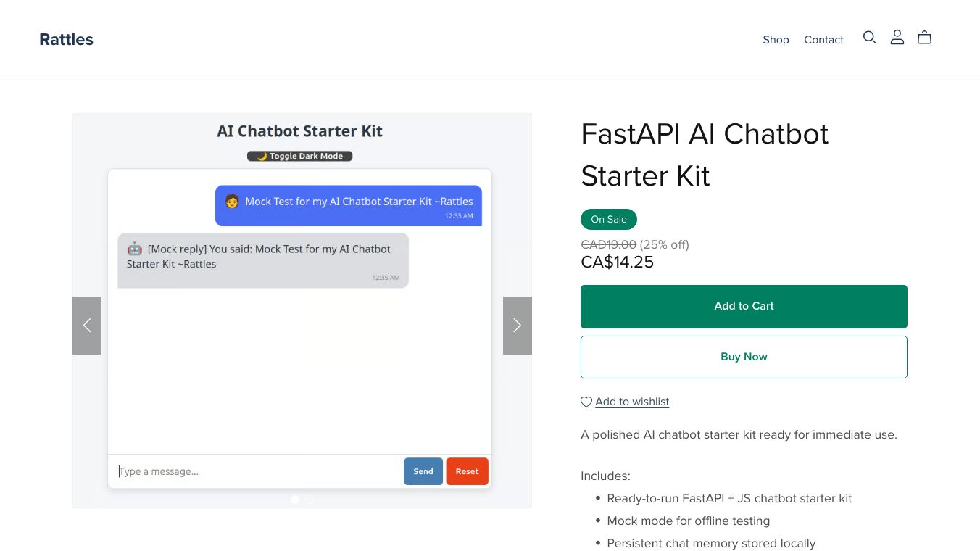Open the Contact menu item
Screen dimensions: 980x551
pos(823,40)
